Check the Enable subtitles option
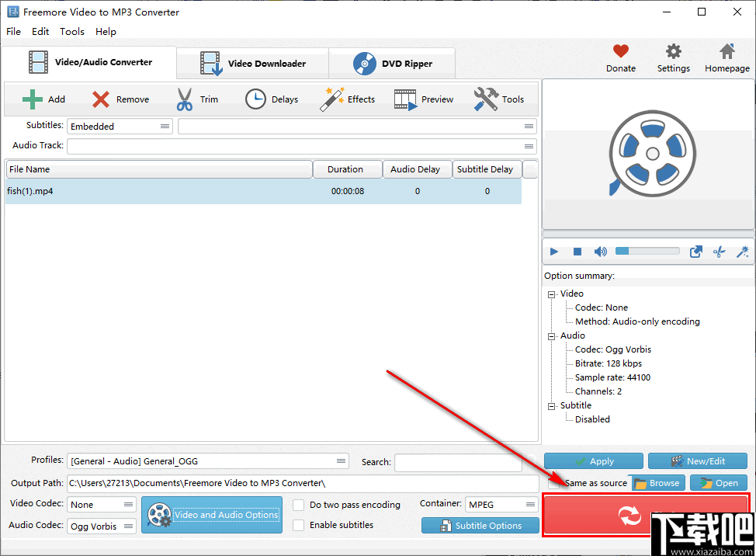The height and width of the screenshot is (556, 756). pyautogui.click(x=299, y=526)
